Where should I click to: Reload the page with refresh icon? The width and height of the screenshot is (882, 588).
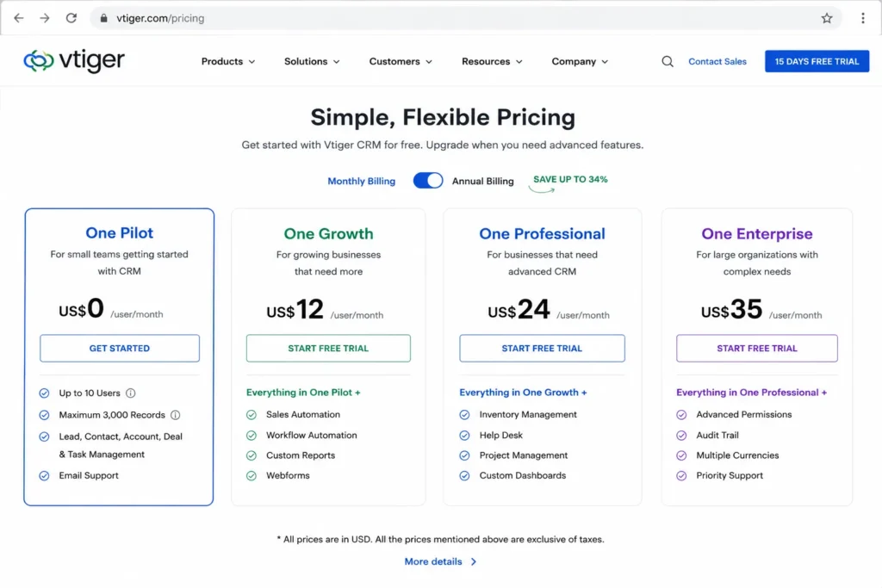tap(71, 18)
